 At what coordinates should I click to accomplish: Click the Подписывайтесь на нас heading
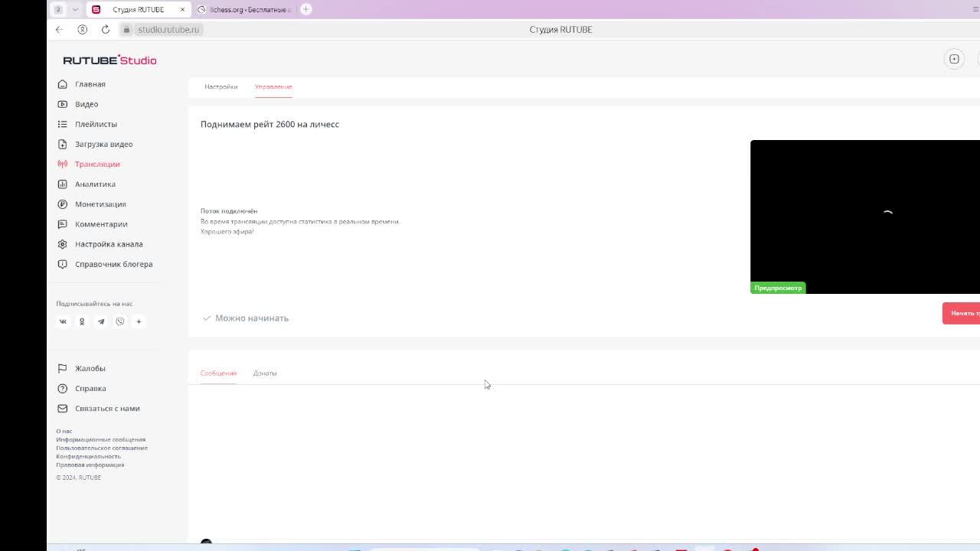click(94, 304)
